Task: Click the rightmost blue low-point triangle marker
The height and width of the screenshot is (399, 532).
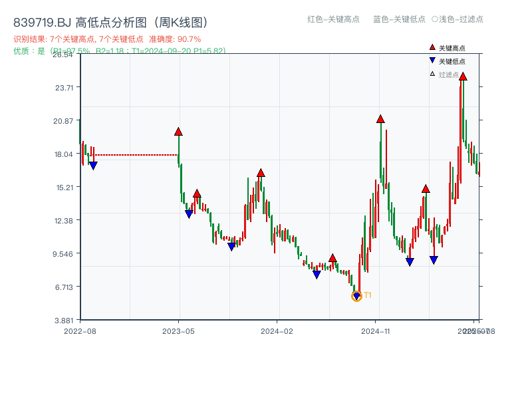Action: [x=434, y=258]
